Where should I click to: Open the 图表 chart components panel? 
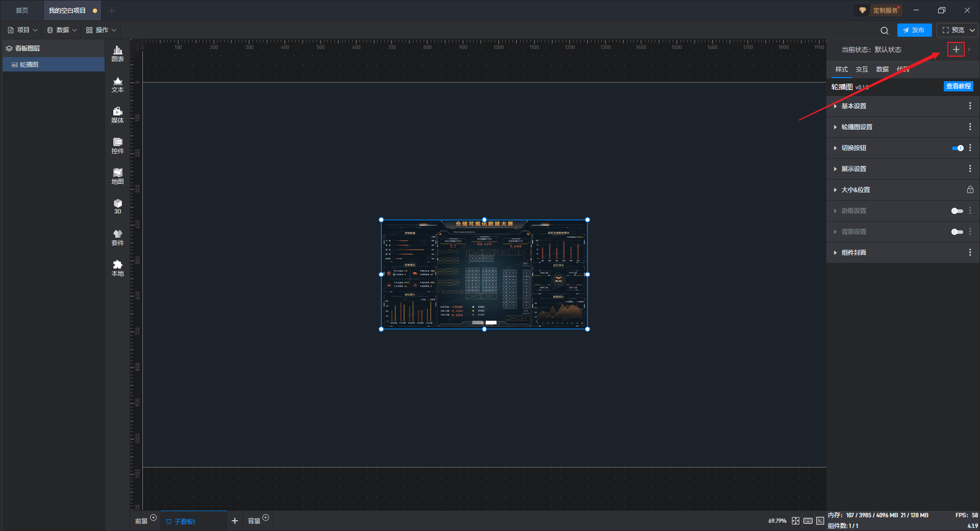click(117, 53)
